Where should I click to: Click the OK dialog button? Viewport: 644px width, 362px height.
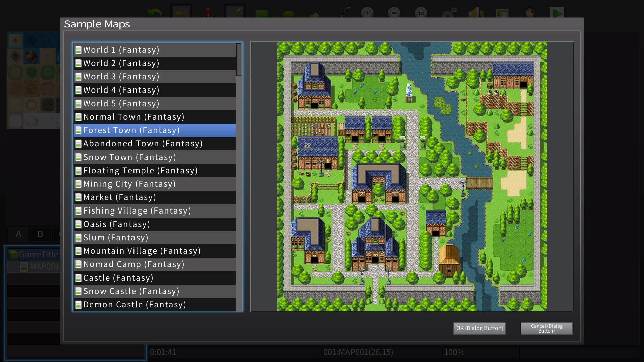click(479, 328)
